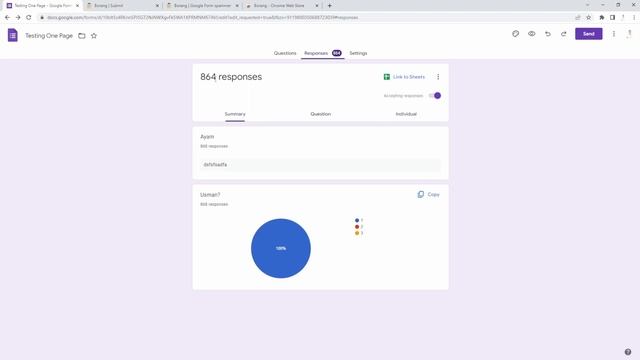Click the undo arrow icon
Screen dimensions: 640x360
548,34
